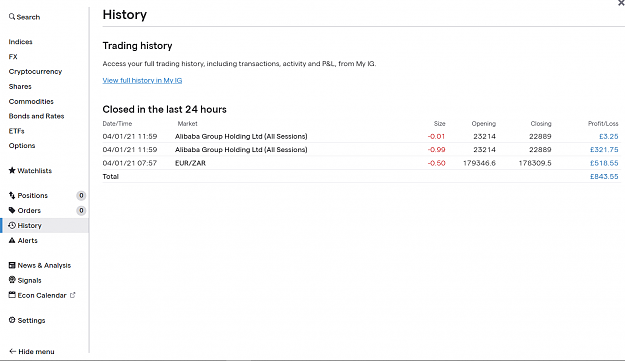The height and width of the screenshot is (361, 625).
Task: Click the Profit/Loss column header
Action: click(603, 124)
